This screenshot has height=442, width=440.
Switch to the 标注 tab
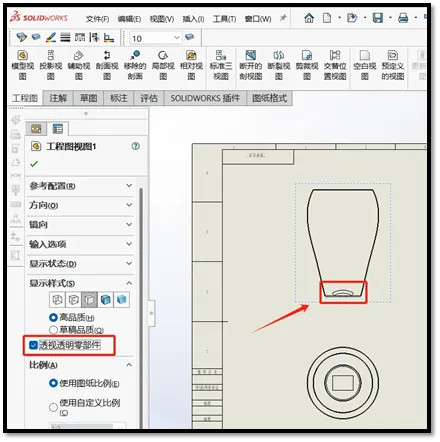(x=119, y=98)
